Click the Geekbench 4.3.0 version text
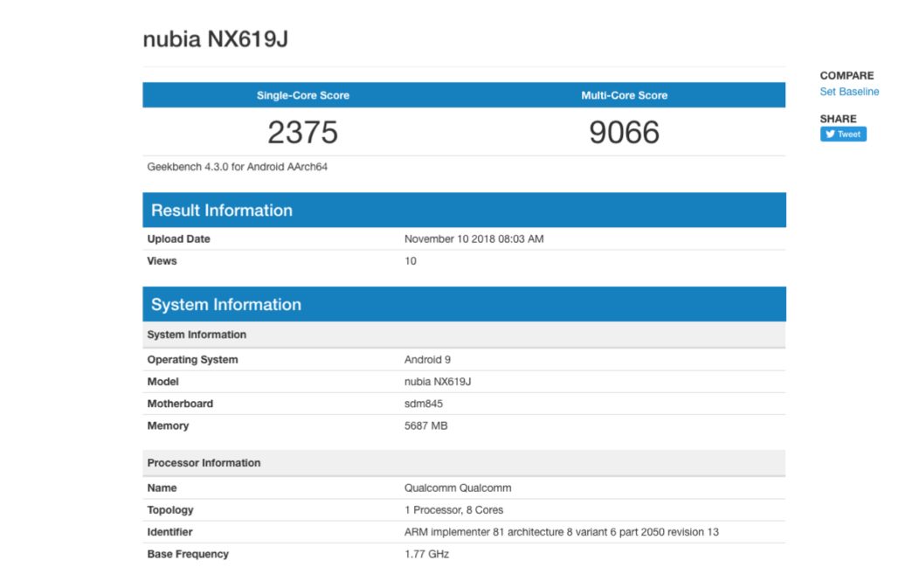Screen dimensions: 912x588 [x=238, y=166]
